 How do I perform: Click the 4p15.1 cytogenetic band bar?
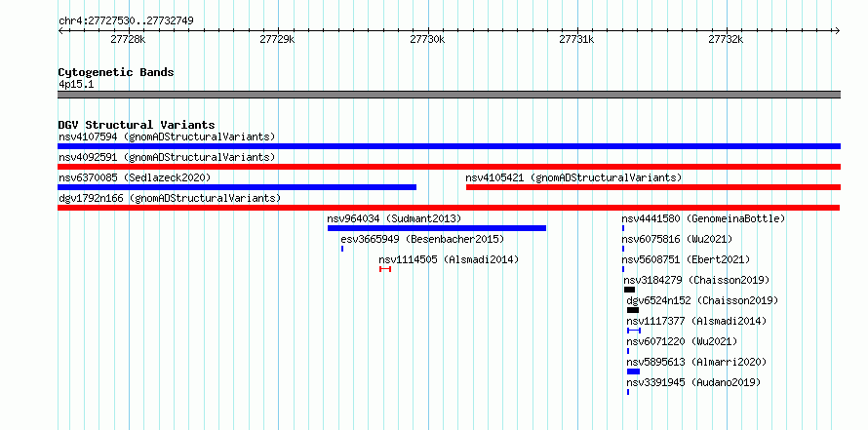(x=449, y=95)
